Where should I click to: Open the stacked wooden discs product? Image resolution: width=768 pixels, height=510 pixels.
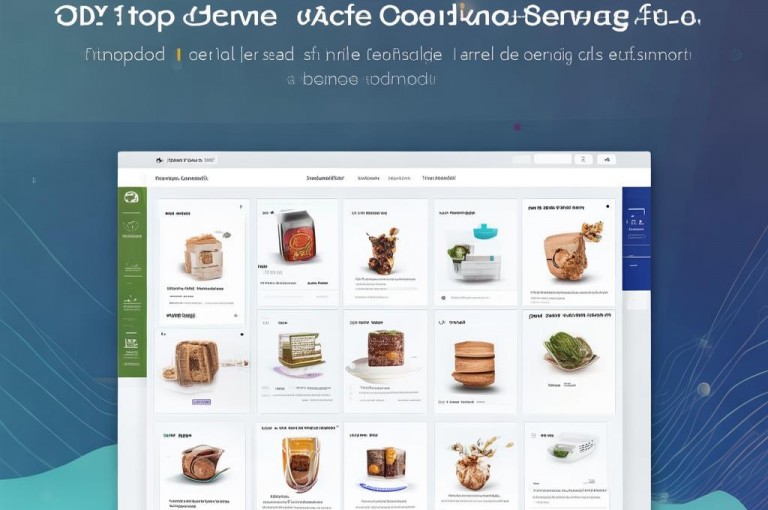pyautogui.click(x=473, y=365)
